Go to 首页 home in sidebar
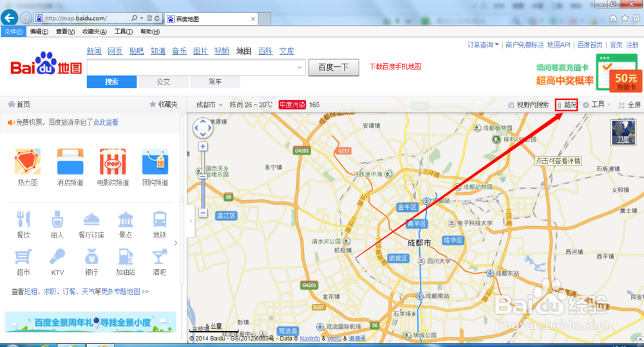The height and width of the screenshot is (347, 644). (19, 104)
